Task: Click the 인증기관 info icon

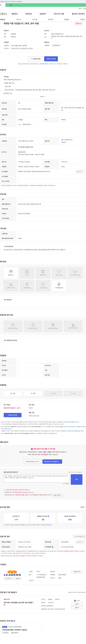Action: (x=50, y=542)
